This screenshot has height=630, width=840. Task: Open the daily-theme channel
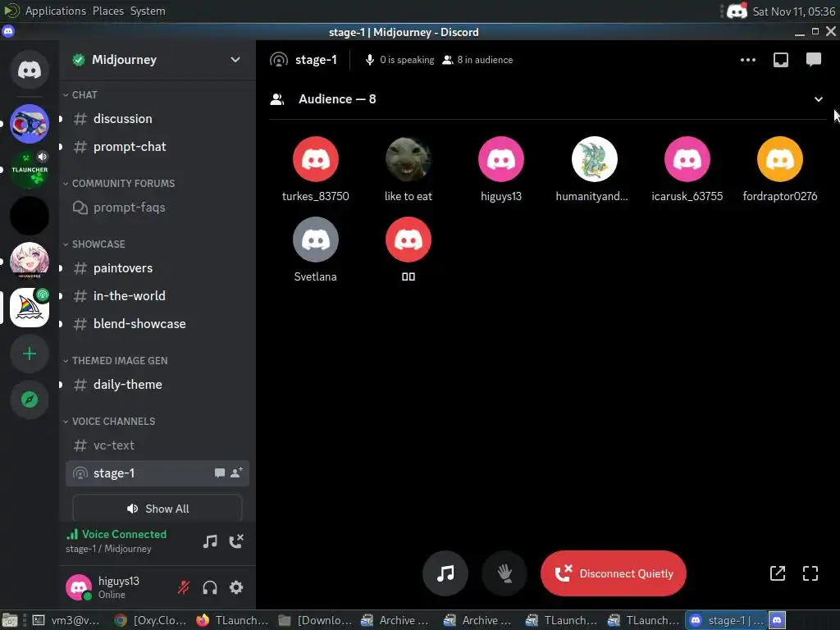pyautogui.click(x=157, y=385)
